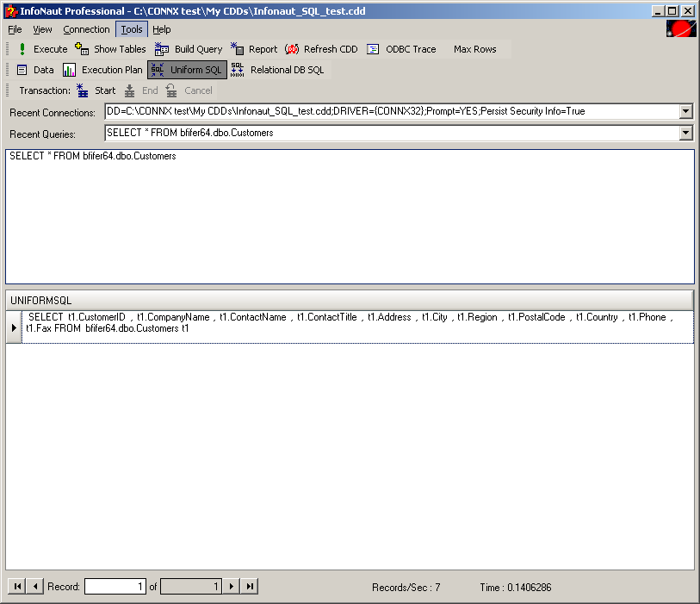Image resolution: width=700 pixels, height=604 pixels.
Task: Click the Refresh CDD icon
Action: click(x=292, y=49)
